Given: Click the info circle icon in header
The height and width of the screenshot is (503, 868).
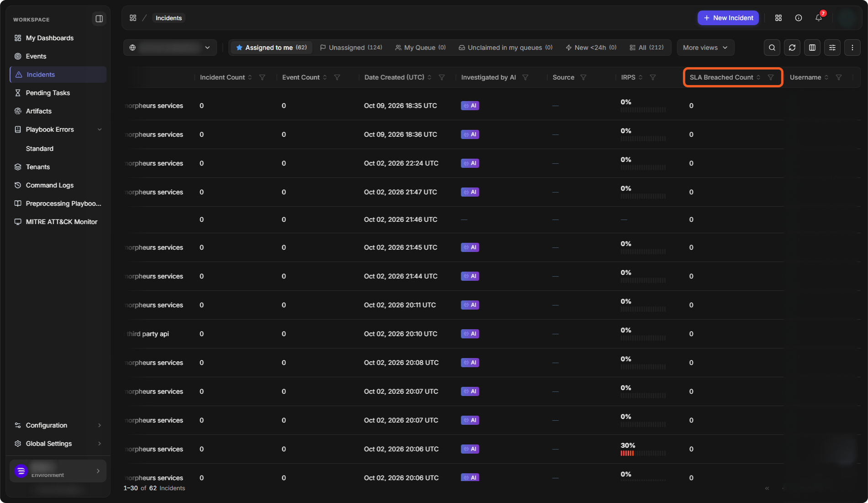Looking at the screenshot, I should pyautogui.click(x=799, y=18).
